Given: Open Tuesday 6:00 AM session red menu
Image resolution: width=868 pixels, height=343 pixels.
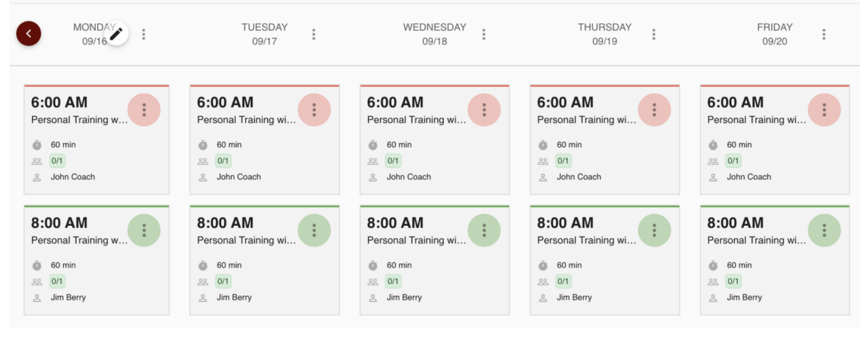Looking at the screenshot, I should tap(314, 110).
